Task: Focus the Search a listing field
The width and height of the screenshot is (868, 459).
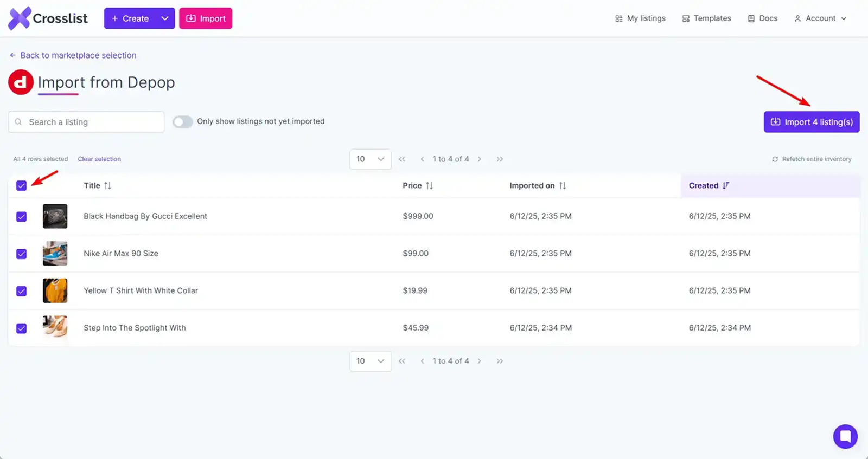Action: pyautogui.click(x=86, y=122)
